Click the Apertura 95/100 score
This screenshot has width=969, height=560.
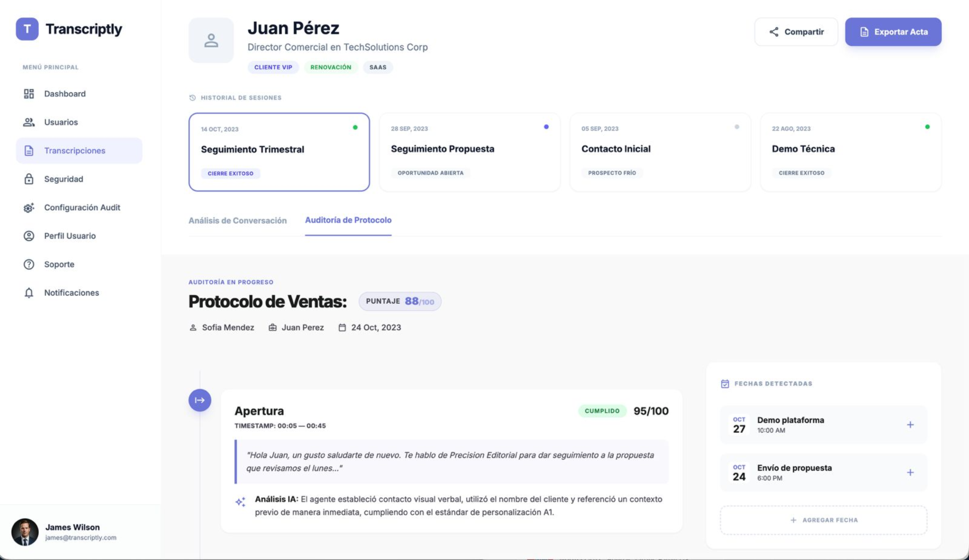click(x=651, y=411)
